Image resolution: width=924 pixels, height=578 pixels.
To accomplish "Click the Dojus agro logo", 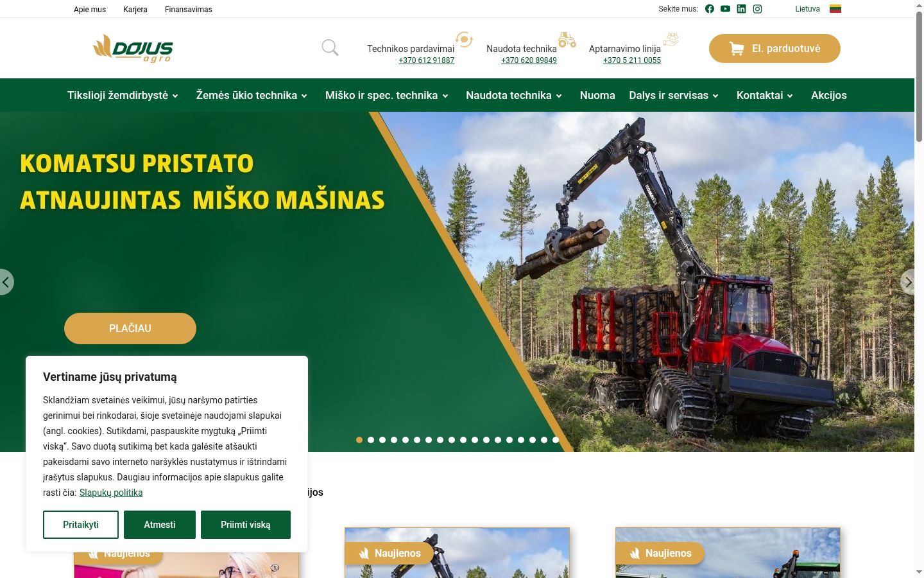I will pos(133,48).
